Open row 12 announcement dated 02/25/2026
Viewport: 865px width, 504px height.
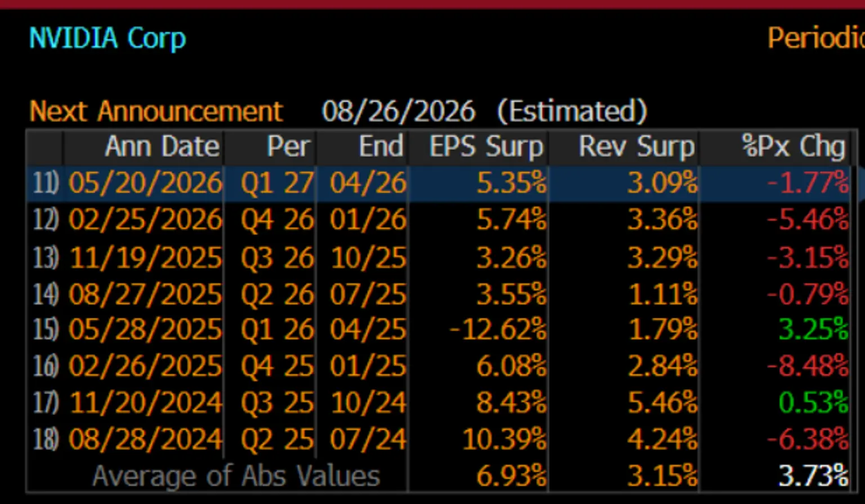tap(439, 220)
